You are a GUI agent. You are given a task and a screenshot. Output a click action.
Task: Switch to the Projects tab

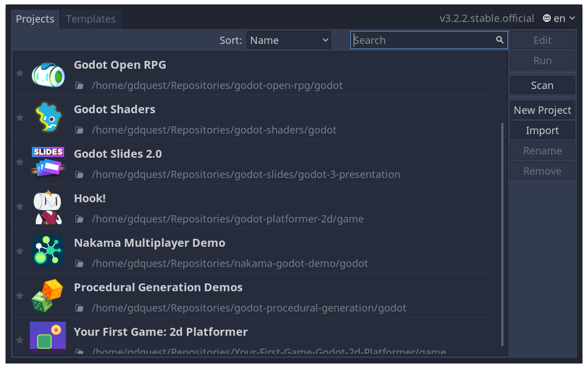35,19
